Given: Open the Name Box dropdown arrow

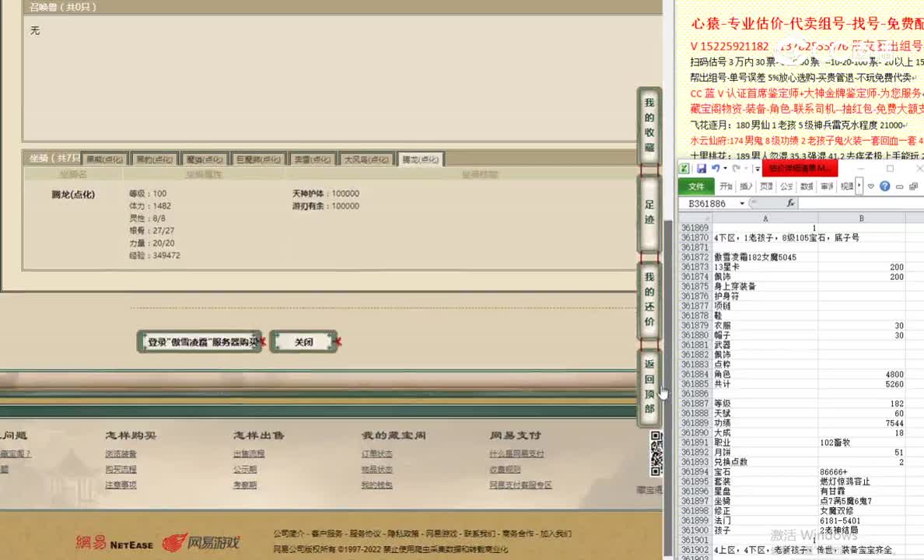Looking at the screenshot, I should point(742,204).
